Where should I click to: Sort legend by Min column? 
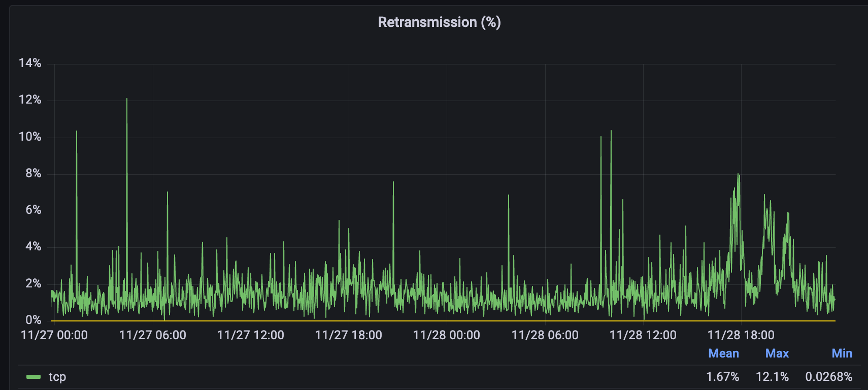tap(842, 353)
